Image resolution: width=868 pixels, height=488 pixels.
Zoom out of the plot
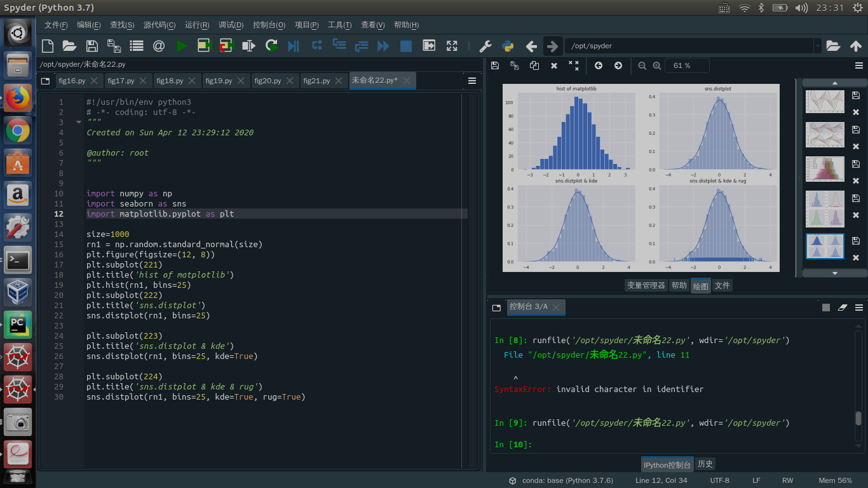point(642,65)
